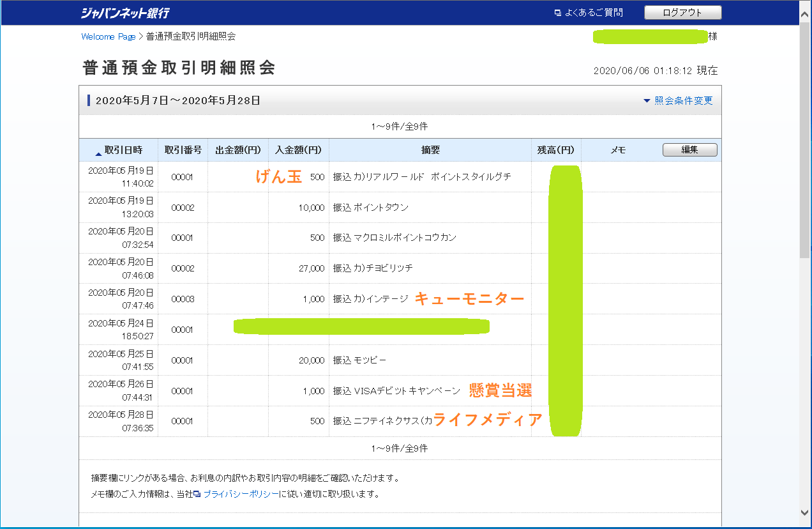The image size is (812, 529).
Task: Click the window icon beside よくあるご質問
Action: tap(557, 13)
